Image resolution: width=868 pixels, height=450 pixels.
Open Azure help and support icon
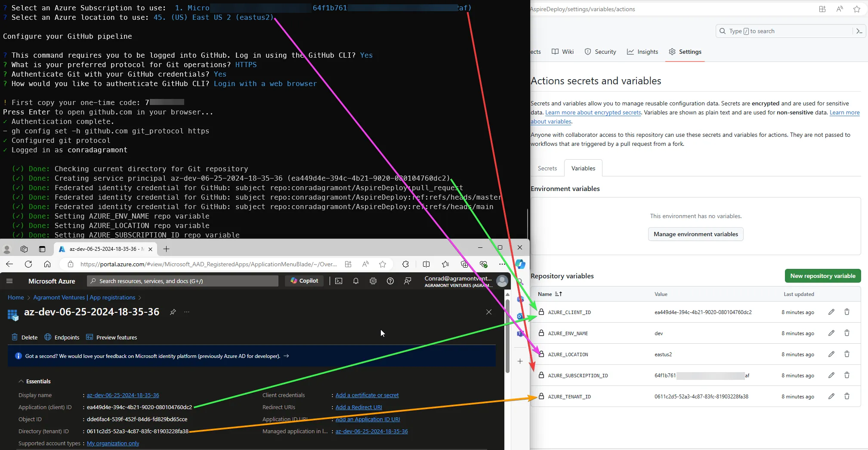[x=390, y=281]
